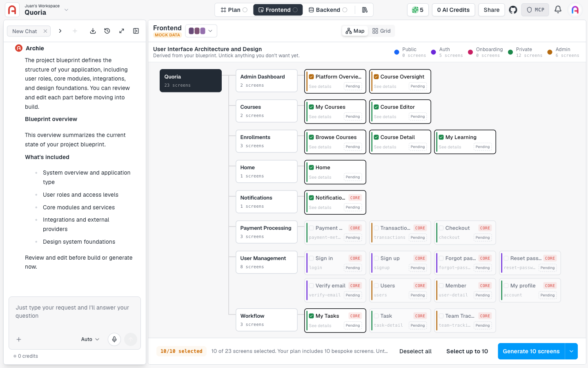
Task: Open the Auto model dropdown
Action: [90, 339]
